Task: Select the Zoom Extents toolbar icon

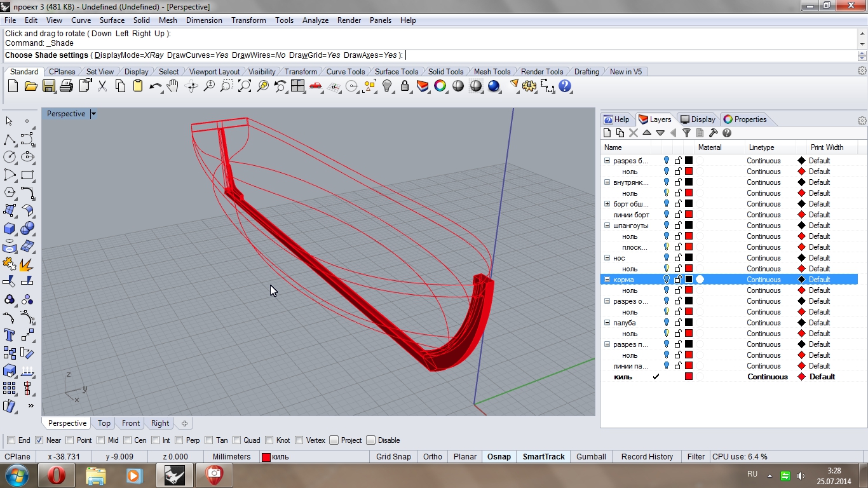Action: pos(245,86)
